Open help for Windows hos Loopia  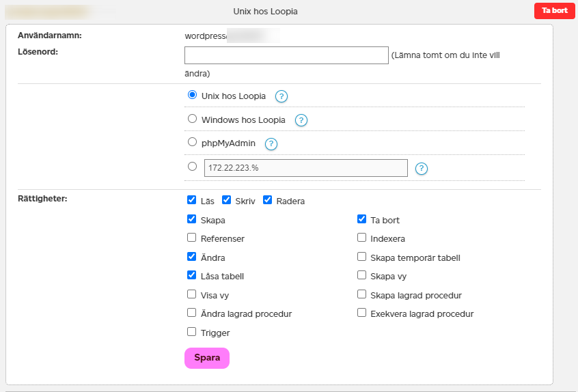301,120
